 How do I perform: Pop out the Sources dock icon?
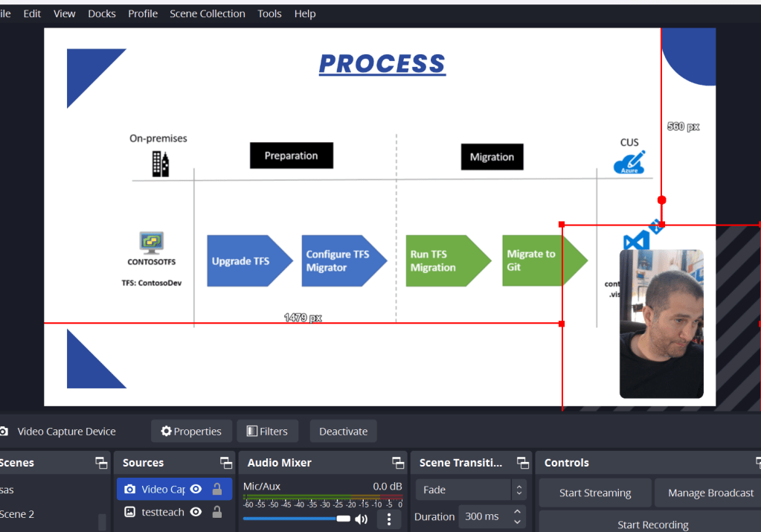[x=226, y=463]
